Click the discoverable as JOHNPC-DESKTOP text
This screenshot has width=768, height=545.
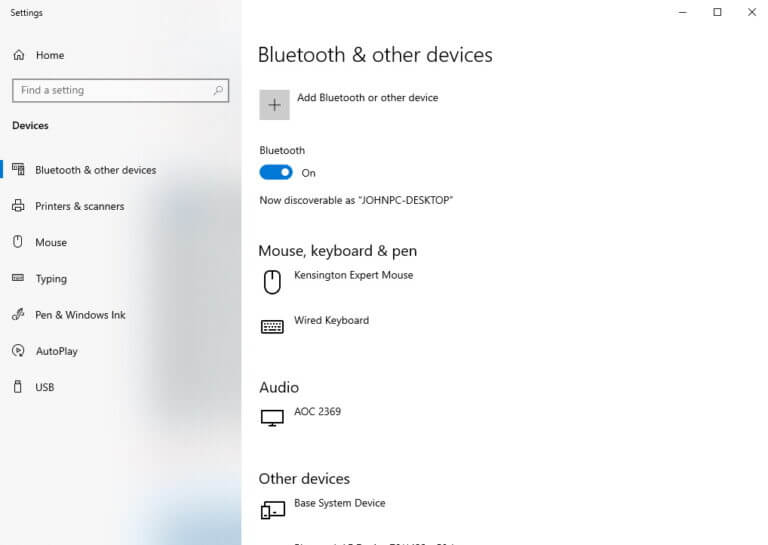356,200
